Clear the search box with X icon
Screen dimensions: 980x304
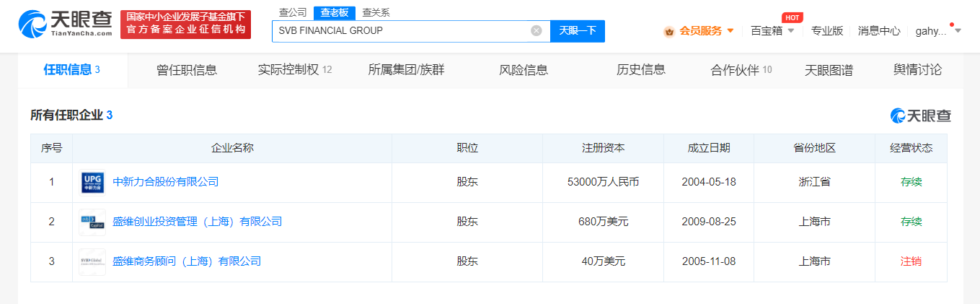pyautogui.click(x=536, y=30)
